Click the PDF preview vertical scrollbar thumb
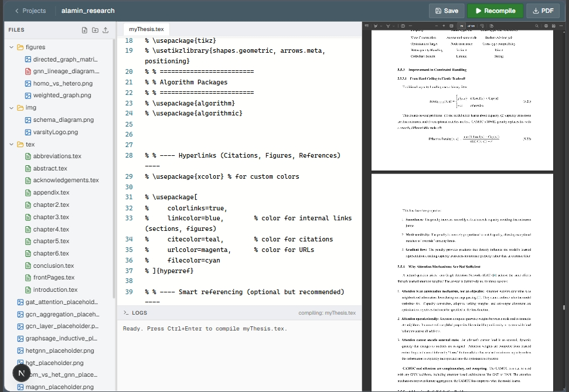569x392 pixels. click(x=564, y=308)
